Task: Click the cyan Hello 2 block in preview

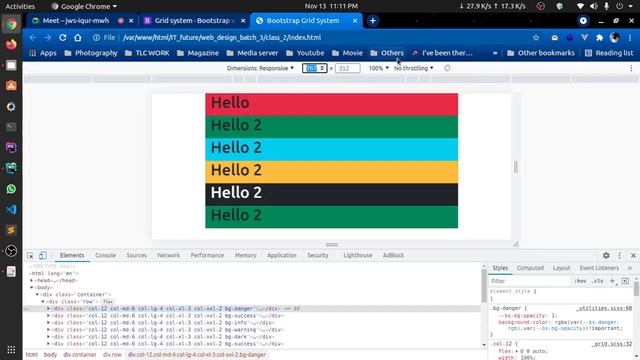Action: coord(331,149)
